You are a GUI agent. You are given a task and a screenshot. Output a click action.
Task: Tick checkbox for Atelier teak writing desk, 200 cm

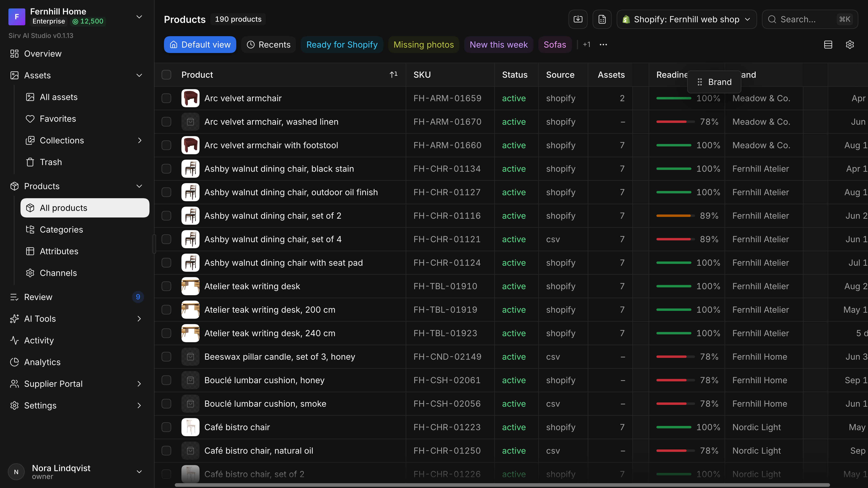[x=166, y=309]
